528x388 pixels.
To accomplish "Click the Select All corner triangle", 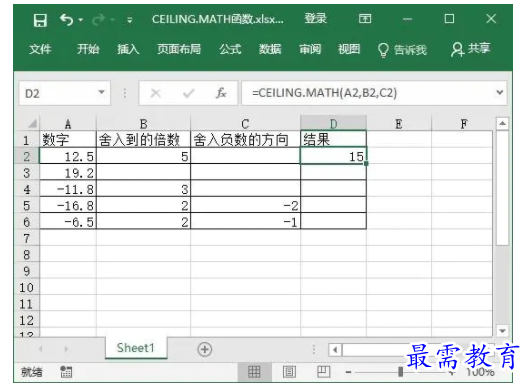I will tap(32, 124).
